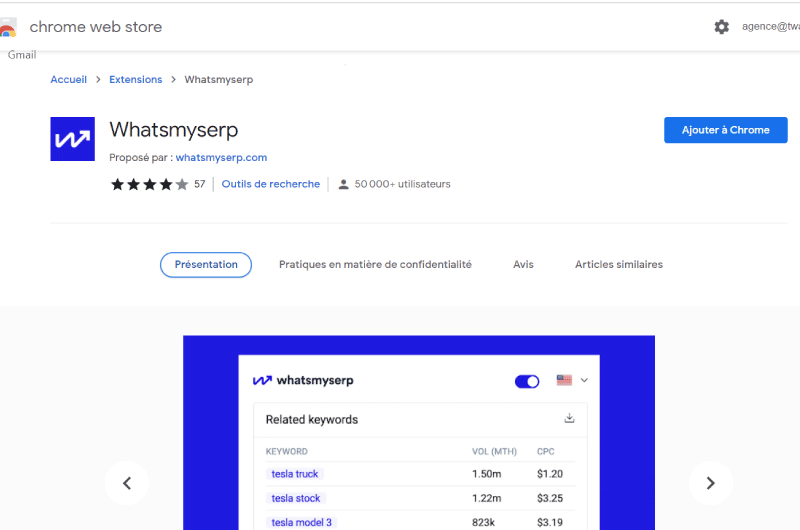
Task: Open the whatsmyserp.com publisher link
Action: coord(221,158)
